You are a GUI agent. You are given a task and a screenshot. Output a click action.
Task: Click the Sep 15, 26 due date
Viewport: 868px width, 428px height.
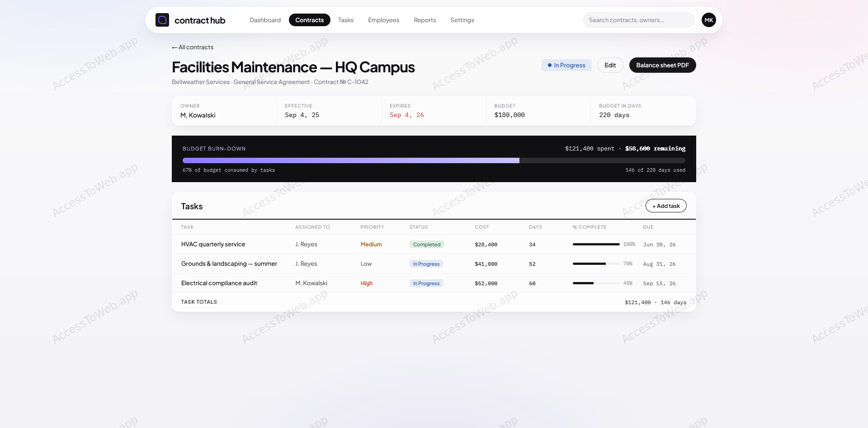(660, 283)
